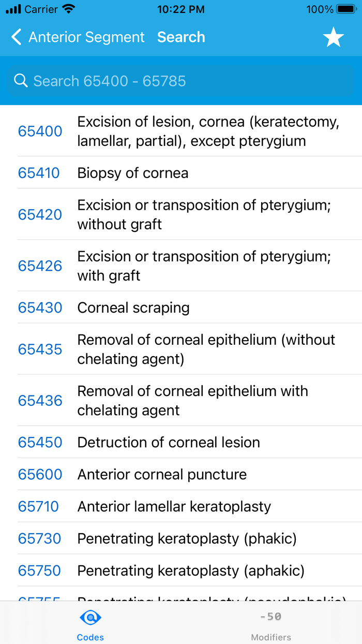Select code 65450 corneal lesion destruction

tap(181, 442)
